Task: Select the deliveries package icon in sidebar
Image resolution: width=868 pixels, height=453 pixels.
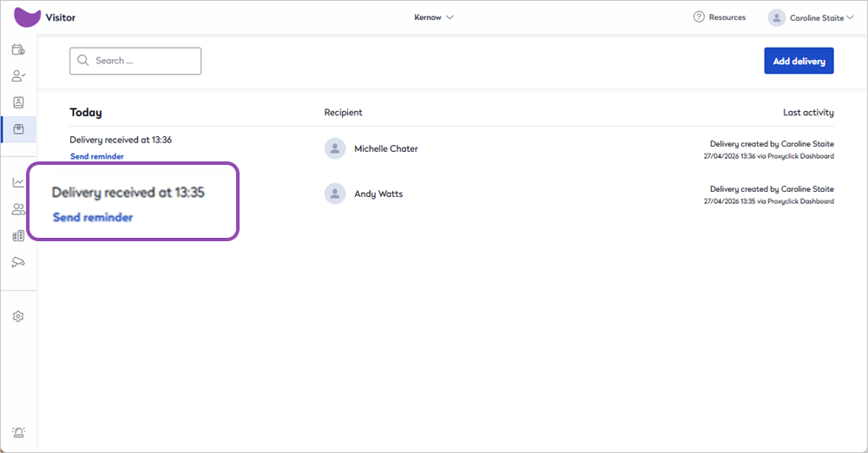Action: tap(18, 129)
